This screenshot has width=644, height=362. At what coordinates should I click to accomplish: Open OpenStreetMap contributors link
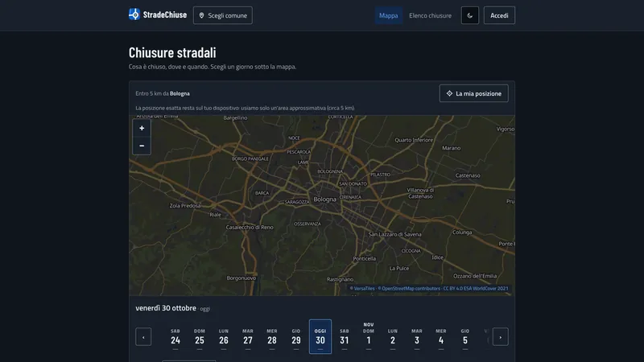pos(409,289)
